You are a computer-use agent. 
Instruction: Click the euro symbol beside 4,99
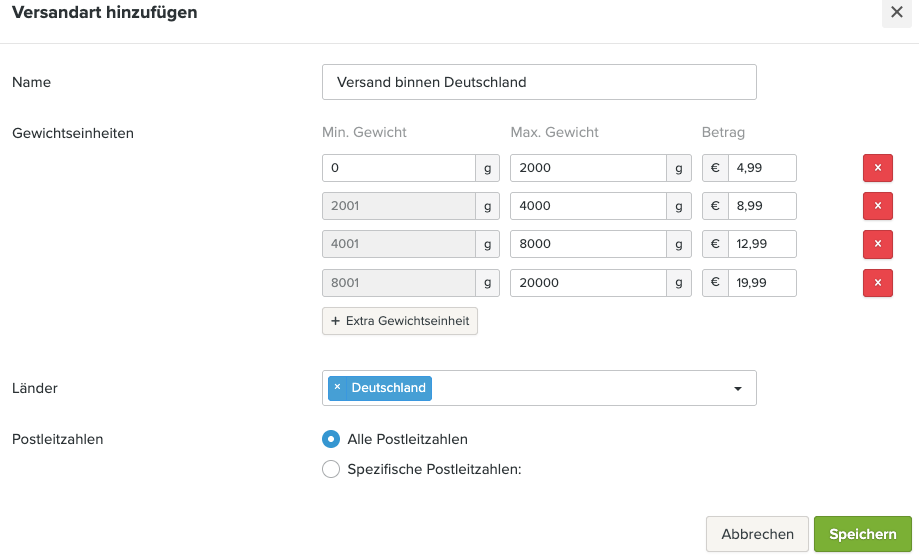[715, 168]
